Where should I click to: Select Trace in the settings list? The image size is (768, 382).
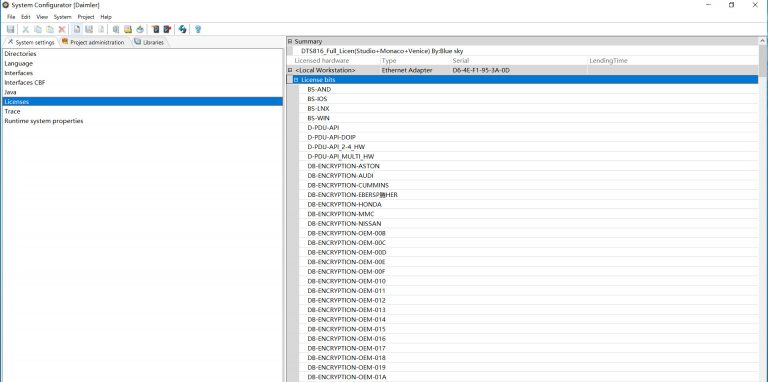point(142,111)
